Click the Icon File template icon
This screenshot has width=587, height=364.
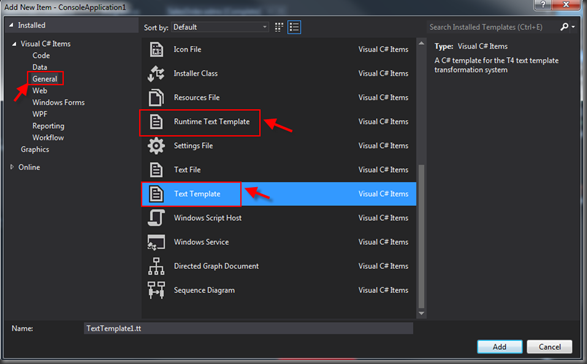[156, 49]
